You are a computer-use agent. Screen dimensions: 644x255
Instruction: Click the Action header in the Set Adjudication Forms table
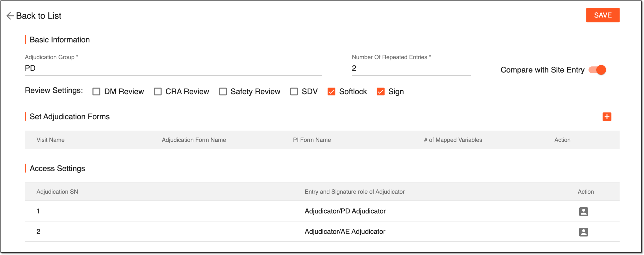click(562, 140)
